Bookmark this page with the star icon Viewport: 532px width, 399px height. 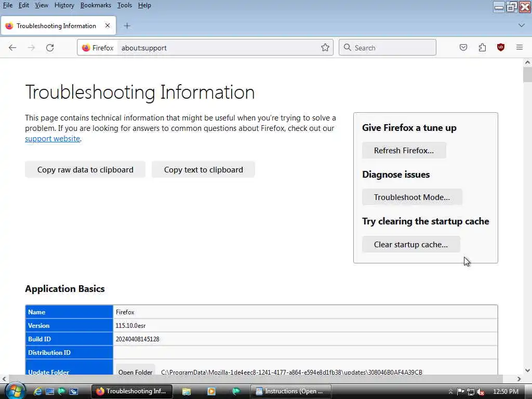325,47
